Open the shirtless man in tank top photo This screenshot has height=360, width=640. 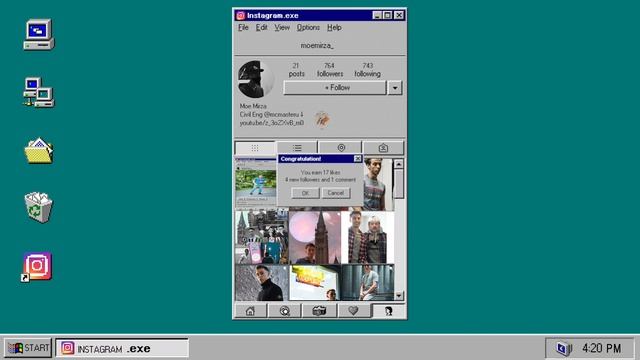pos(378,184)
